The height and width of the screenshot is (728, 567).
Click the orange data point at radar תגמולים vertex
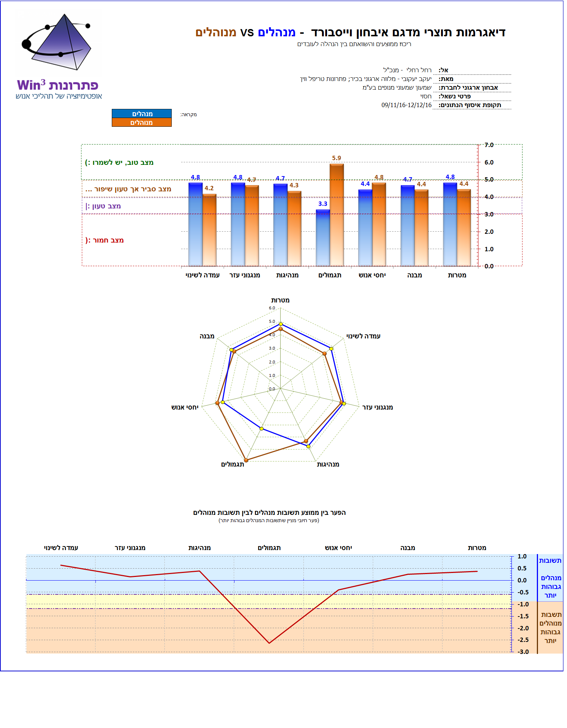246,460
